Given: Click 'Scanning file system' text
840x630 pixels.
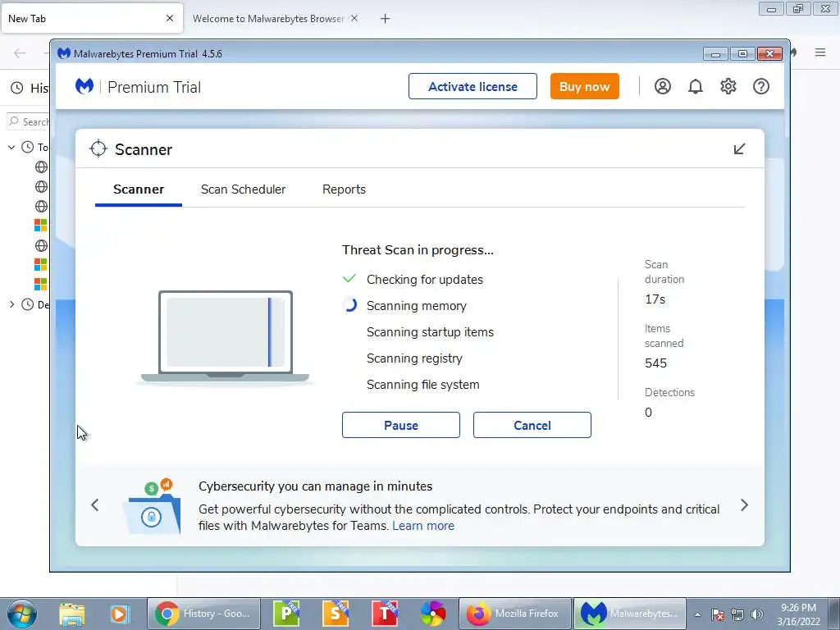Looking at the screenshot, I should [x=422, y=385].
